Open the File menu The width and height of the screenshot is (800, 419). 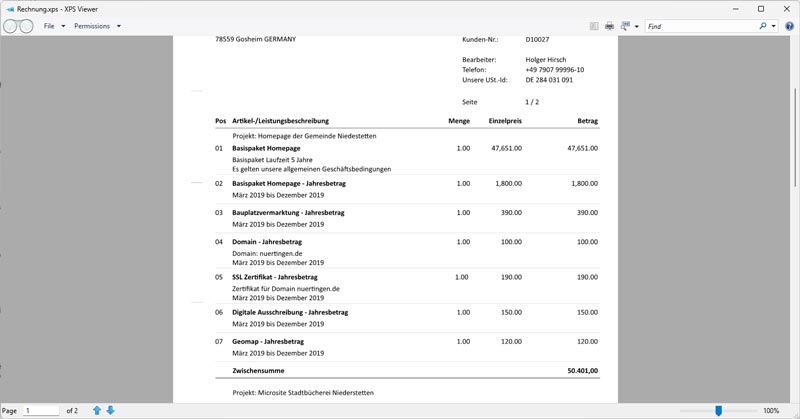(48, 26)
